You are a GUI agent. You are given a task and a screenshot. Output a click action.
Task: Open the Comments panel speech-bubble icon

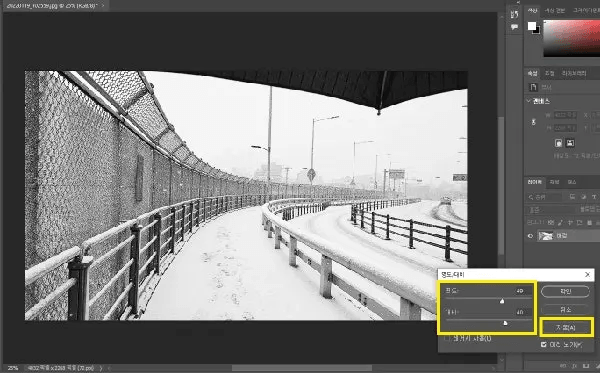[514, 27]
